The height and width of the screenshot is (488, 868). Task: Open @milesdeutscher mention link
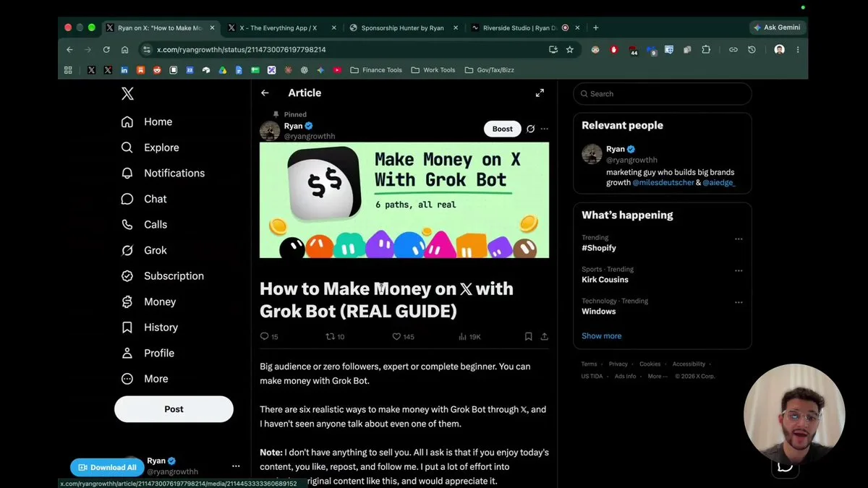click(663, 183)
